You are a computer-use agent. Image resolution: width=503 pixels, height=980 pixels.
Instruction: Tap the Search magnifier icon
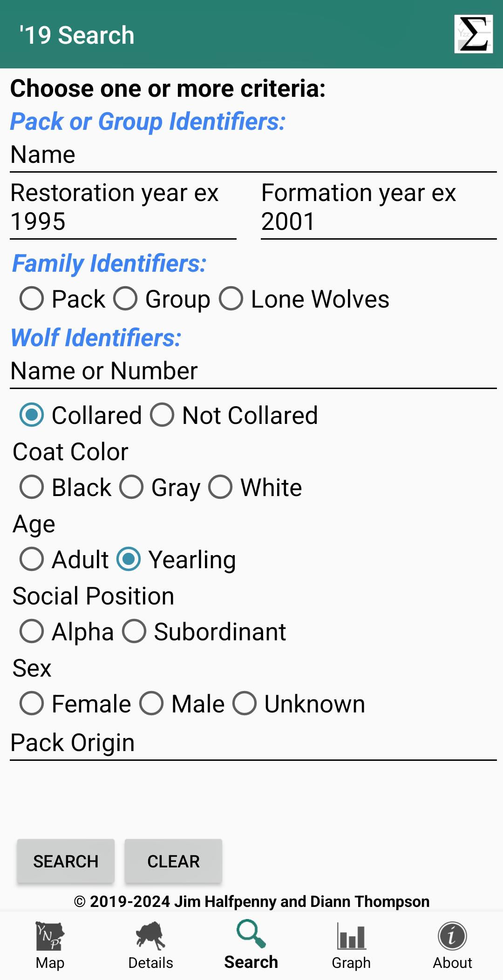tap(251, 934)
